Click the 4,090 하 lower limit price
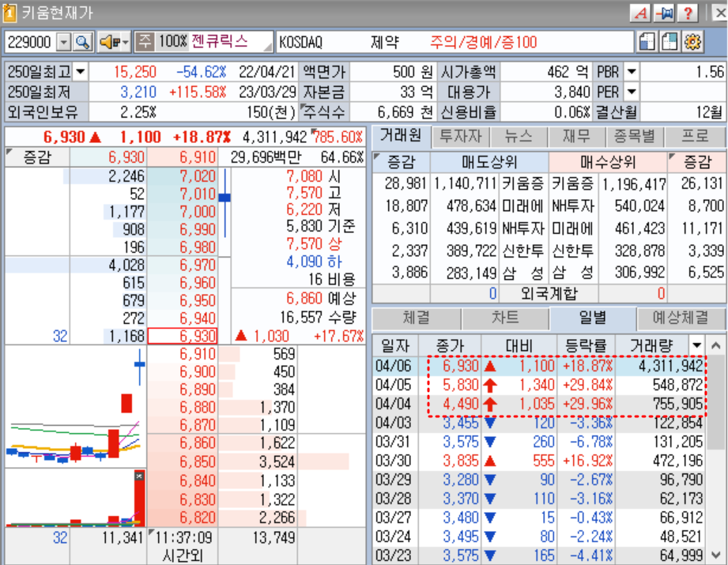Viewport: 728px width, 565px height. coord(314,262)
